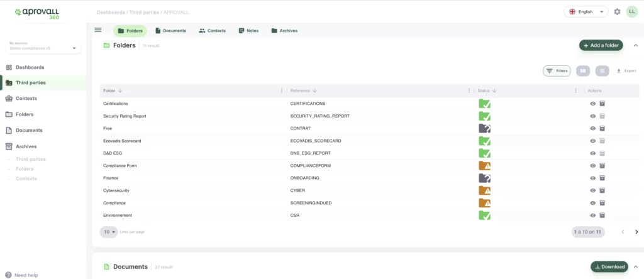Click Third parties in breadcrumb
Image resolution: width=644 pixels, height=279 pixels.
[145, 13]
